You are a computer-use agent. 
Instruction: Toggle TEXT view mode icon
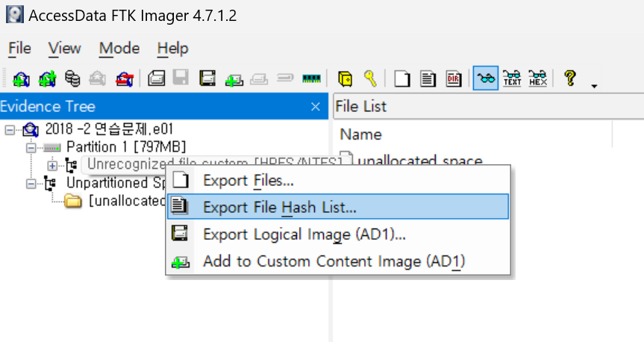pos(512,78)
